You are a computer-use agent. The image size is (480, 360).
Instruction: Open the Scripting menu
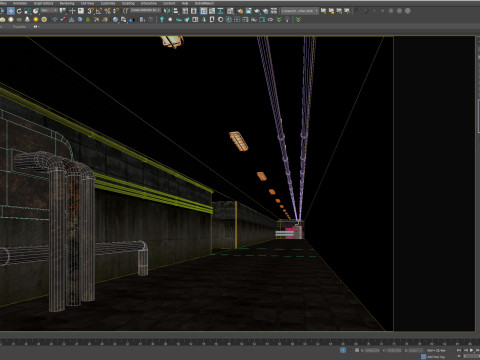(x=128, y=3)
